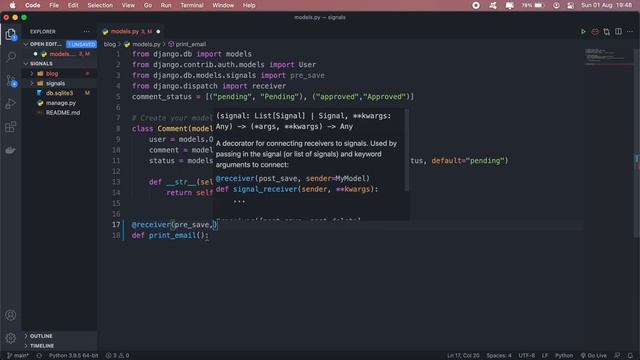Open README.md in the file tree
The width and height of the screenshot is (640, 360).
(63, 113)
